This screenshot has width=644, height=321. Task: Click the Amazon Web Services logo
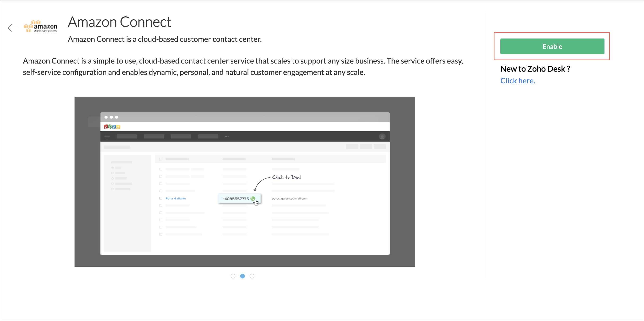[x=40, y=26]
